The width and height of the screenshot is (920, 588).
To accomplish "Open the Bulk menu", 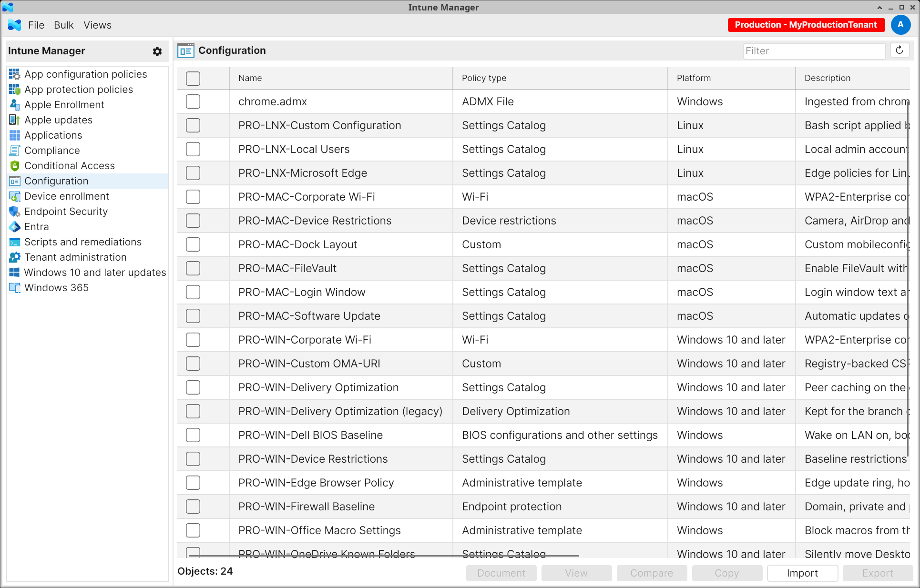I will (64, 25).
